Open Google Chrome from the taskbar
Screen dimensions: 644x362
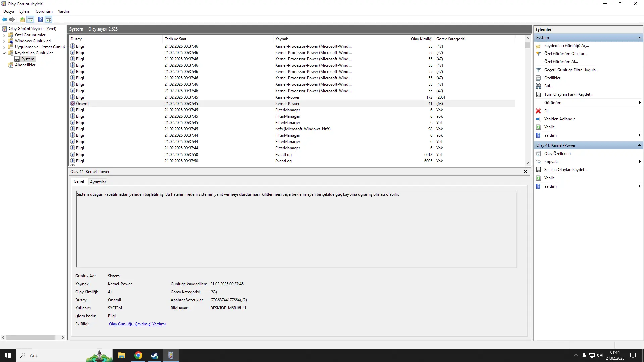point(138,355)
